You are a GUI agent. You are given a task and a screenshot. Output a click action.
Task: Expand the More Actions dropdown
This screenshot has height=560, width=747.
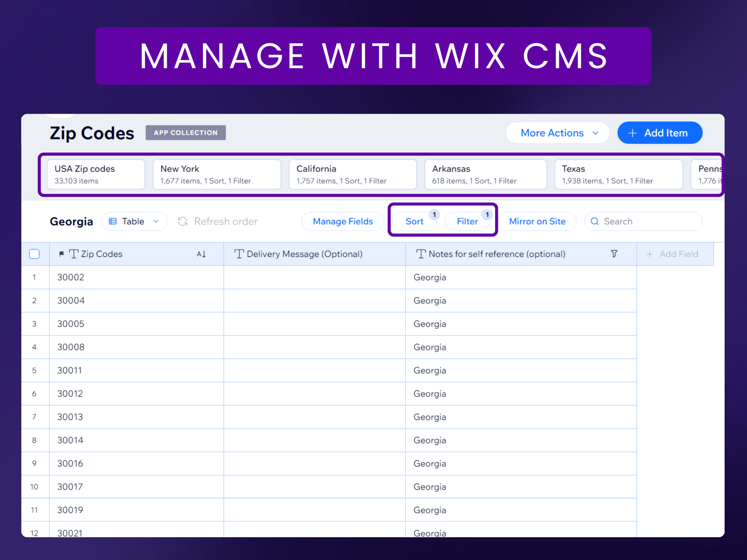coord(558,133)
